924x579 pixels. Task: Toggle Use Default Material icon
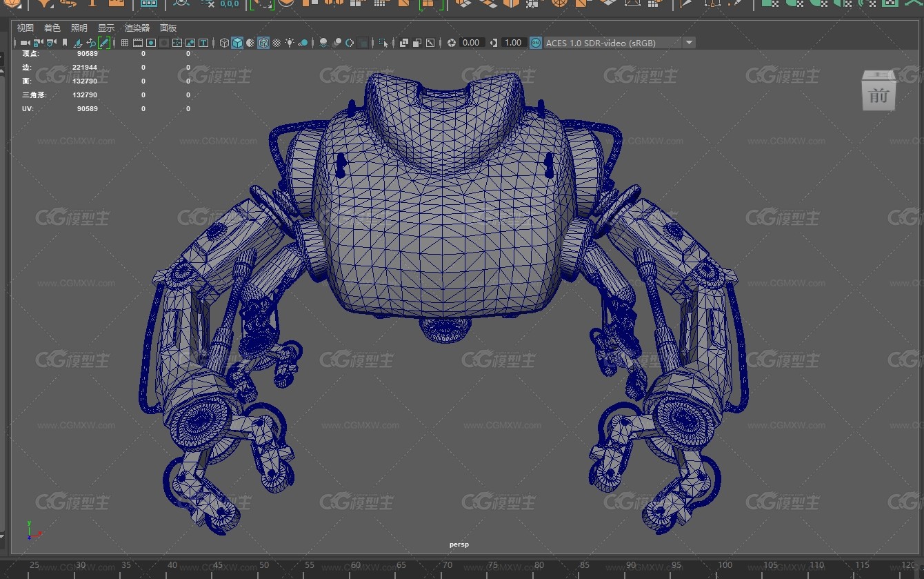click(250, 43)
